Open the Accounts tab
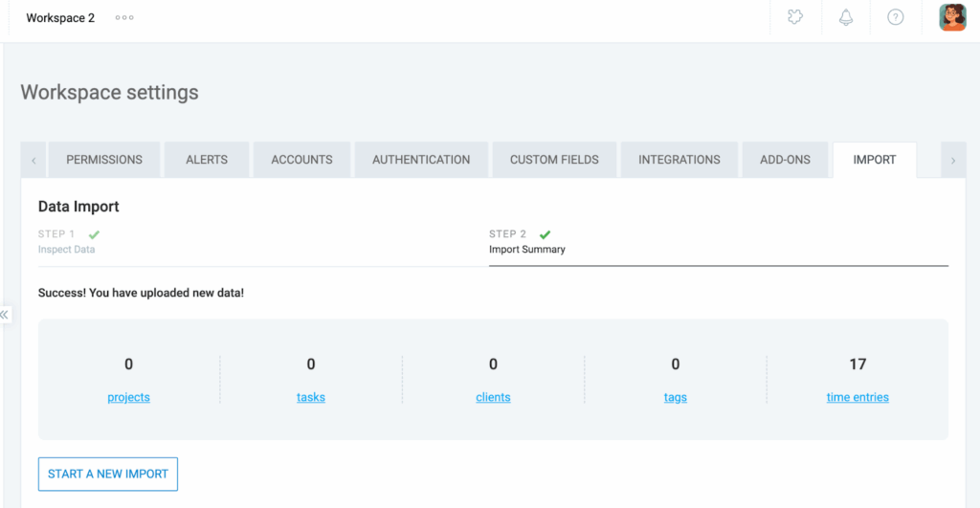The width and height of the screenshot is (980, 508). [x=301, y=160]
